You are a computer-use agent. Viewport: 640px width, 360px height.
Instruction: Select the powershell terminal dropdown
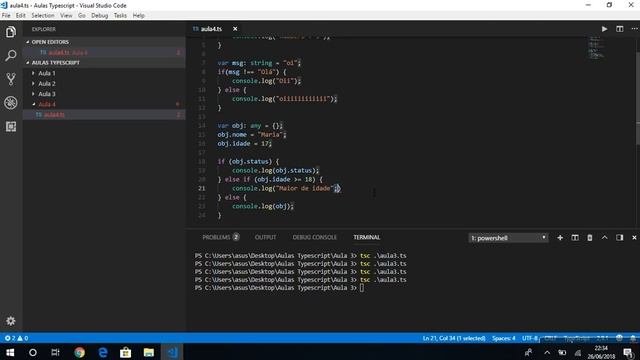tap(508, 238)
